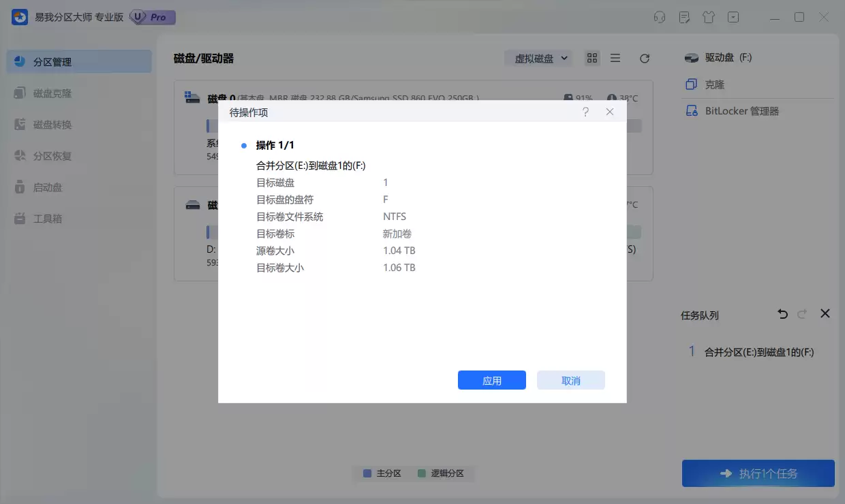Click the headset support icon

[x=659, y=17]
